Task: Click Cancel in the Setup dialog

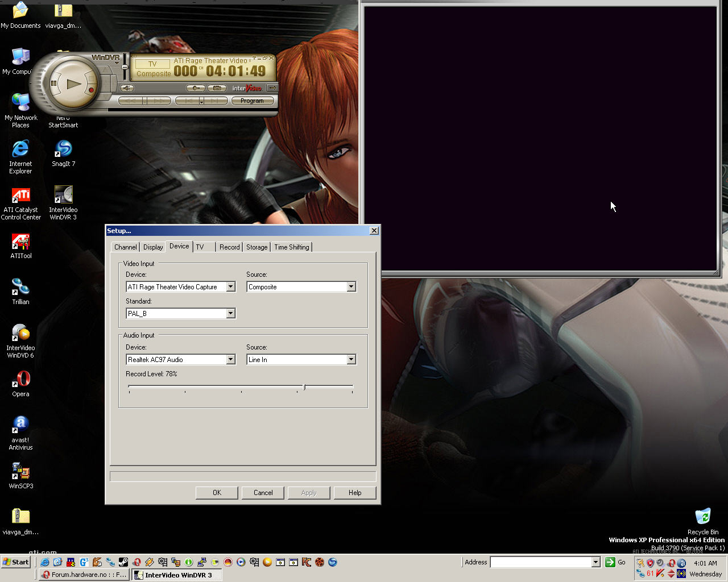Action: click(x=263, y=493)
